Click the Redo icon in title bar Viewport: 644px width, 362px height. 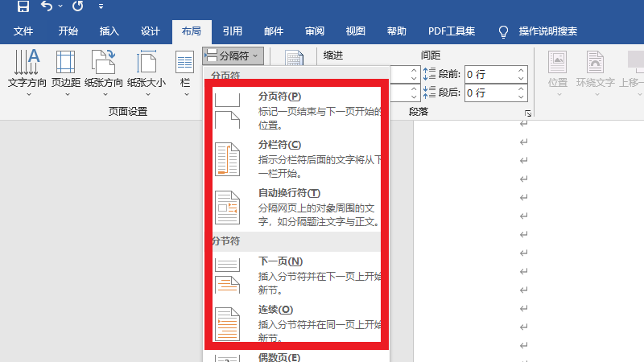(77, 7)
